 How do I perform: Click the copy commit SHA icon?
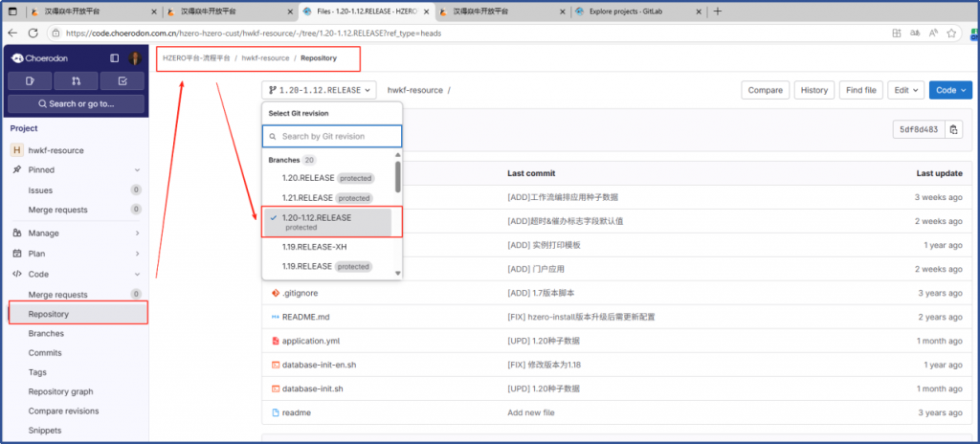(953, 129)
